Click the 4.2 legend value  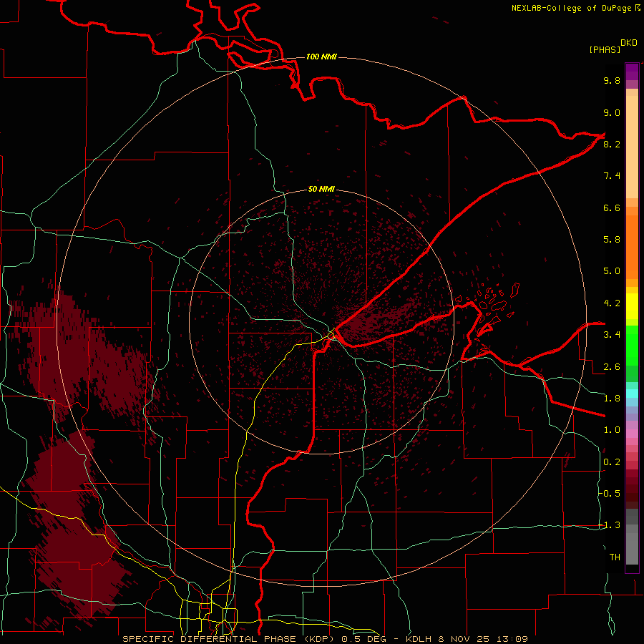click(612, 303)
